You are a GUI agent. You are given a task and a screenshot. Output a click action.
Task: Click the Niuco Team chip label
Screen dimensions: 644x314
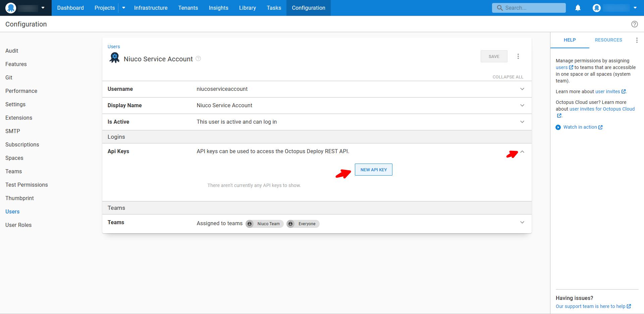(269, 224)
